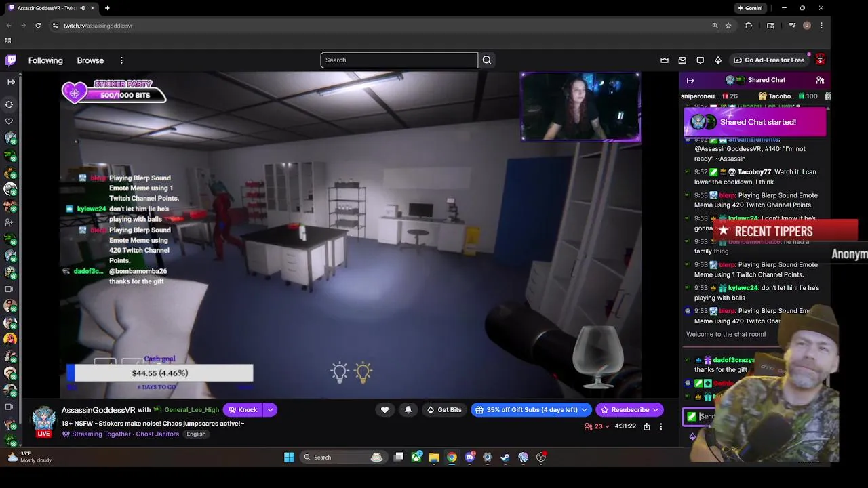
Task: Open Chrome profile avatar
Action: tap(807, 26)
